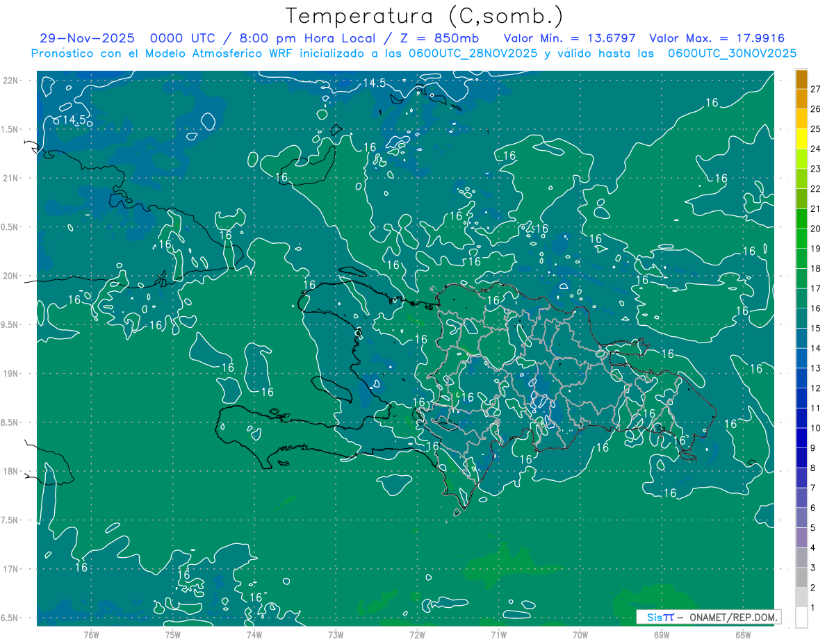Viewport: 834px width, 644px height.
Task: Select the '0600UTC_30NOV2025' valid-until time
Action: 732,53
